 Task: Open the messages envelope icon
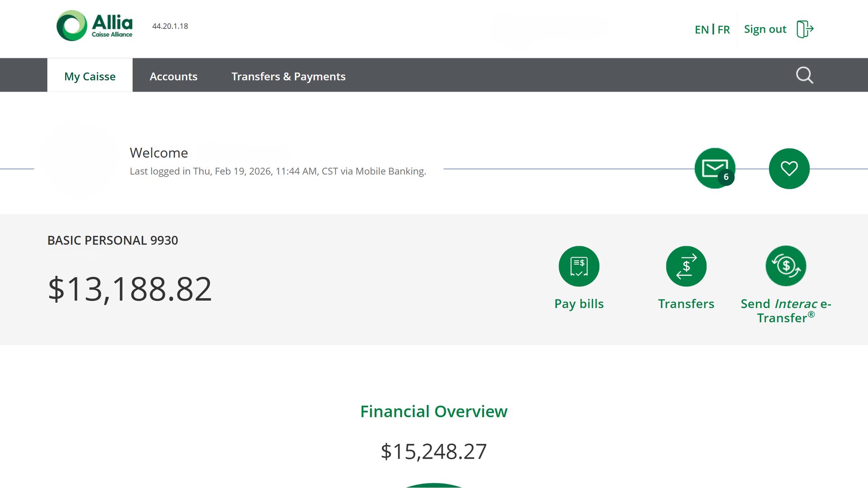coord(714,169)
